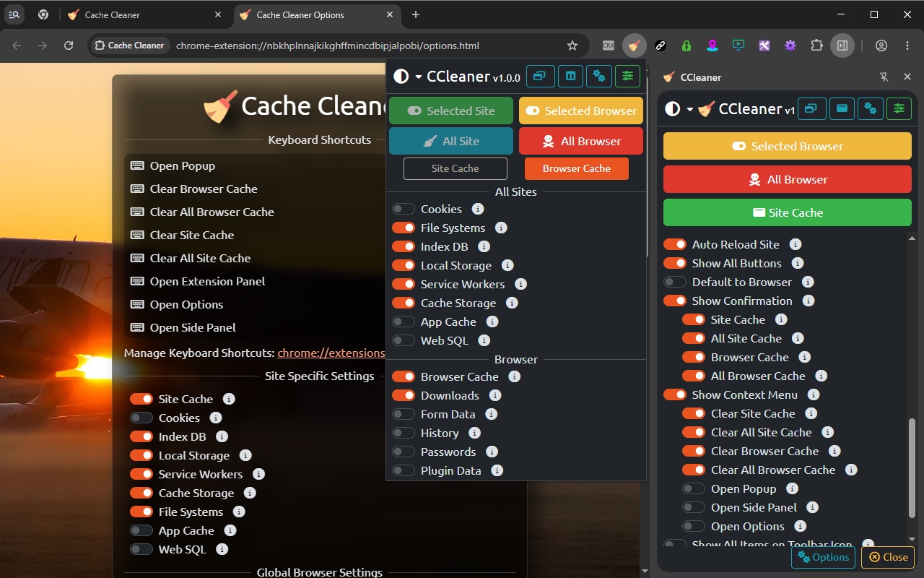Disable Show Confirmation toggle in side panel
924x578 pixels.
tap(675, 301)
